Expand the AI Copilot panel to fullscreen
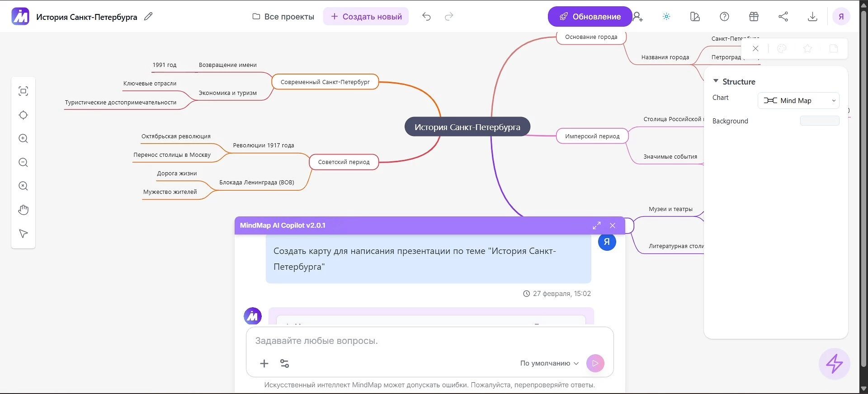Viewport: 868px width, 394px height. click(597, 225)
